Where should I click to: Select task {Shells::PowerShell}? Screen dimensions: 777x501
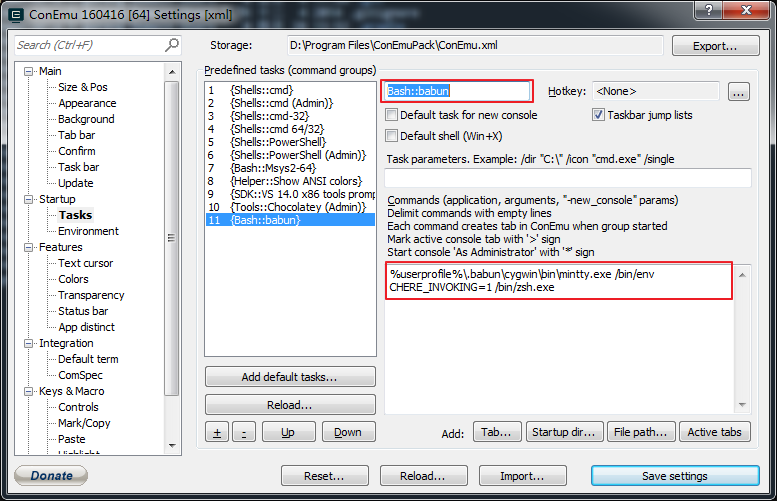(x=290, y=142)
